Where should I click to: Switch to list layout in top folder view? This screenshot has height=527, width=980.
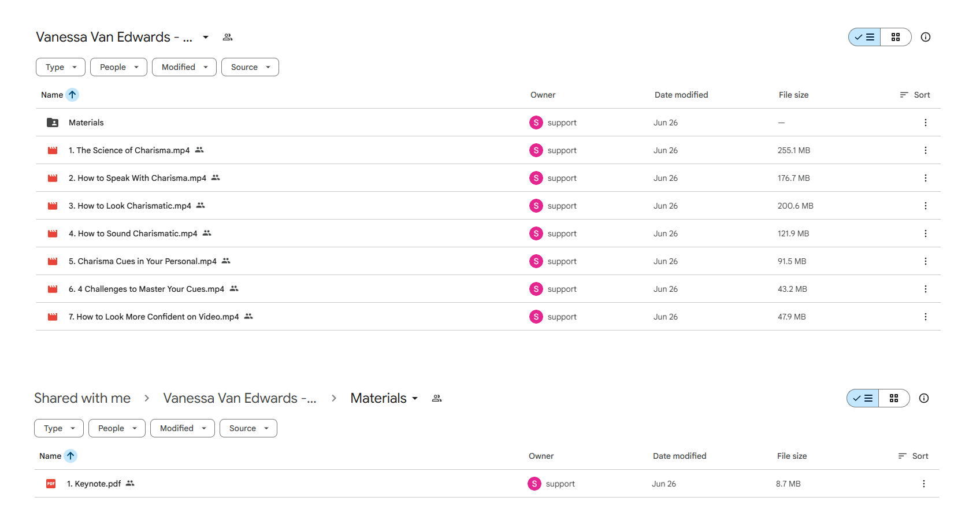coord(864,37)
